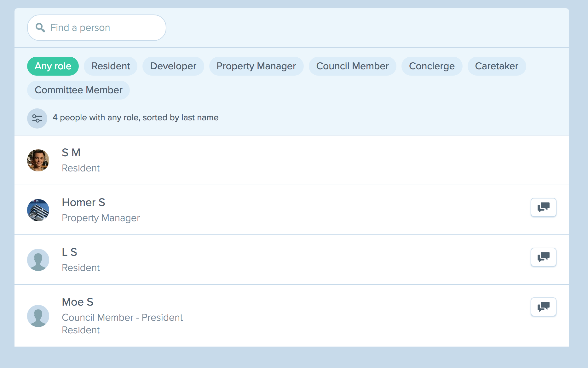The height and width of the screenshot is (368, 588).
Task: Click the search magnifier icon
Action: point(40,28)
